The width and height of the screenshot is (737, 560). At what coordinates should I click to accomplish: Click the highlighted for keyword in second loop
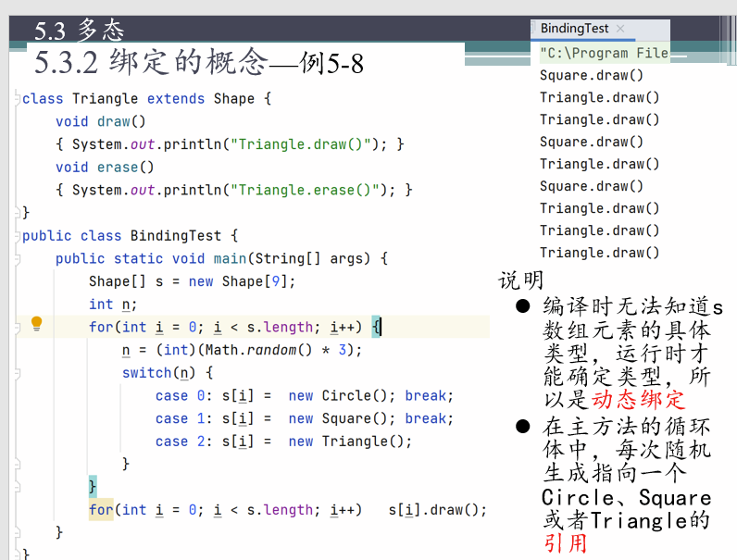101,510
